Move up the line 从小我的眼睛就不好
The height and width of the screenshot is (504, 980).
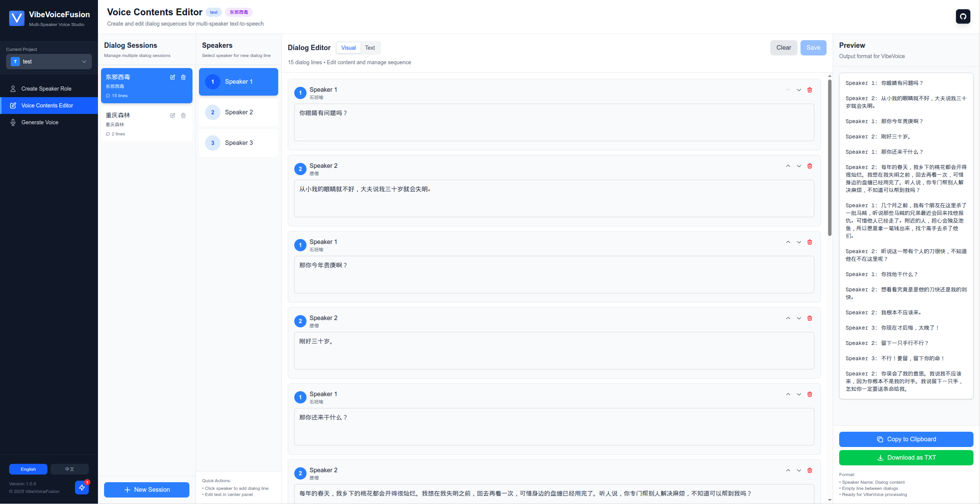(788, 166)
